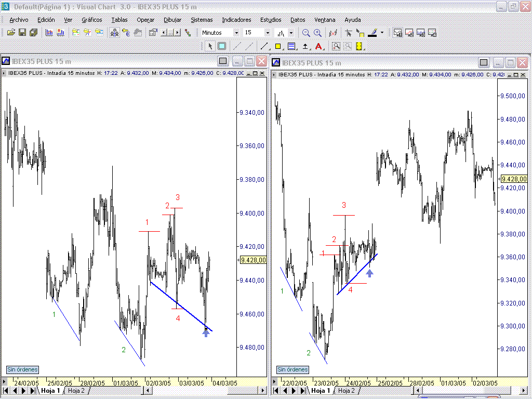The height and width of the screenshot is (399, 532).
Task: Click the zoom out magnifier icon
Action: pyautogui.click(x=306, y=33)
